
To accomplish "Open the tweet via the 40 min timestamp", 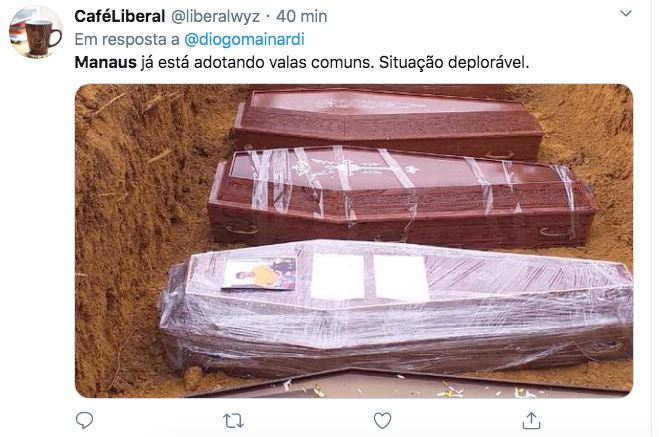I will pyautogui.click(x=301, y=16).
